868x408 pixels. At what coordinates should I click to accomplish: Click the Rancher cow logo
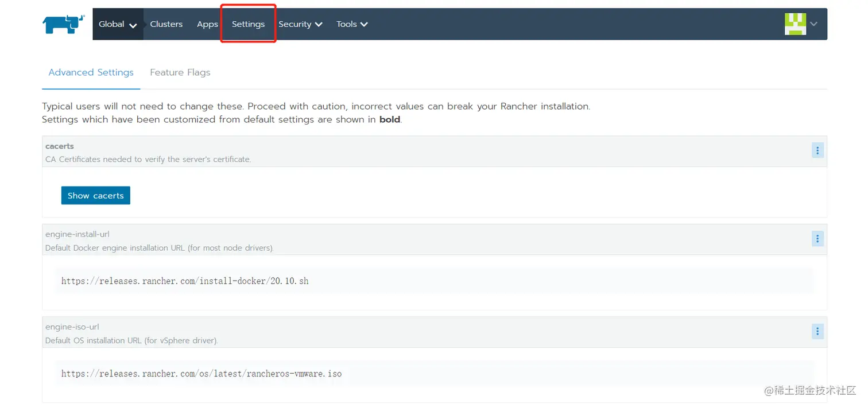[x=64, y=24]
